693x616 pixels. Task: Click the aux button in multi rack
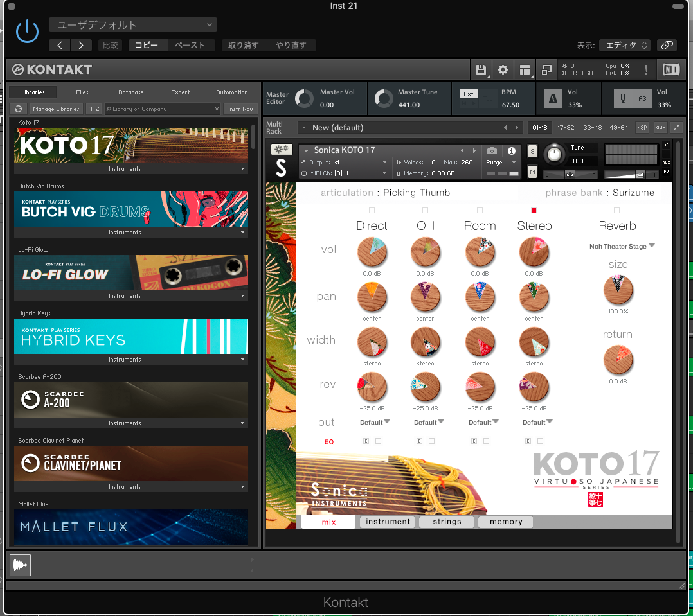click(x=661, y=128)
